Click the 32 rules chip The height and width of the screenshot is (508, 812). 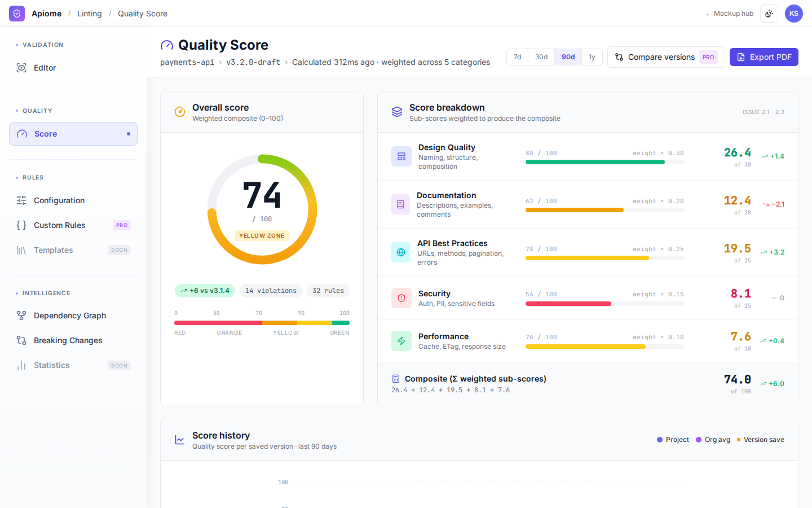(328, 291)
